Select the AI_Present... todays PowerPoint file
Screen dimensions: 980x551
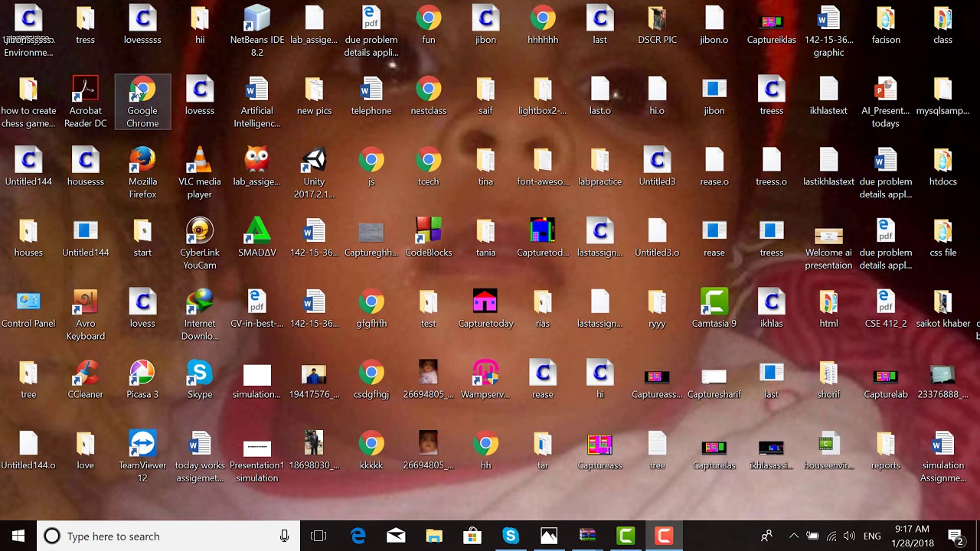click(885, 102)
